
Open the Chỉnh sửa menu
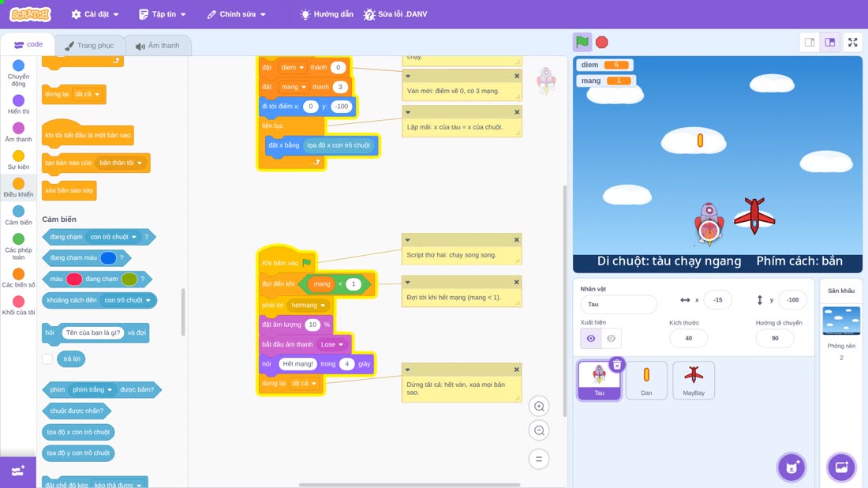pos(237,14)
